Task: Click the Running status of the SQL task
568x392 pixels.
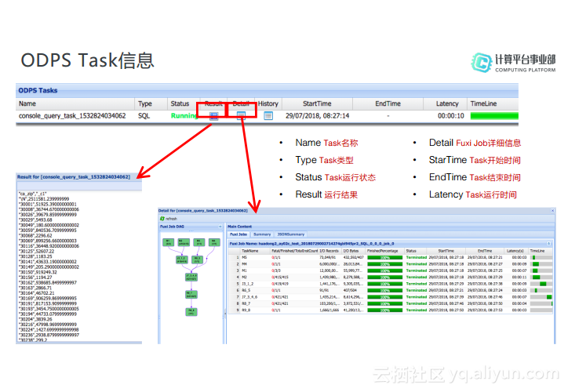Action: pos(184,116)
